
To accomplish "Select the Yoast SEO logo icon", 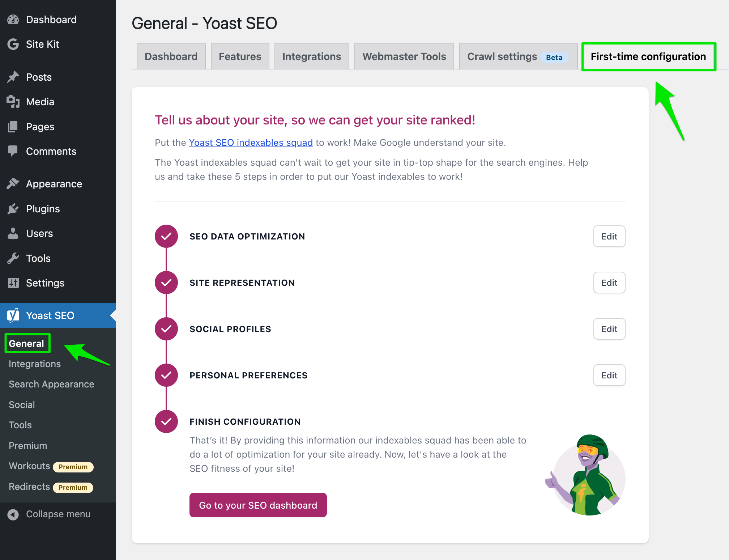I will [x=13, y=315].
